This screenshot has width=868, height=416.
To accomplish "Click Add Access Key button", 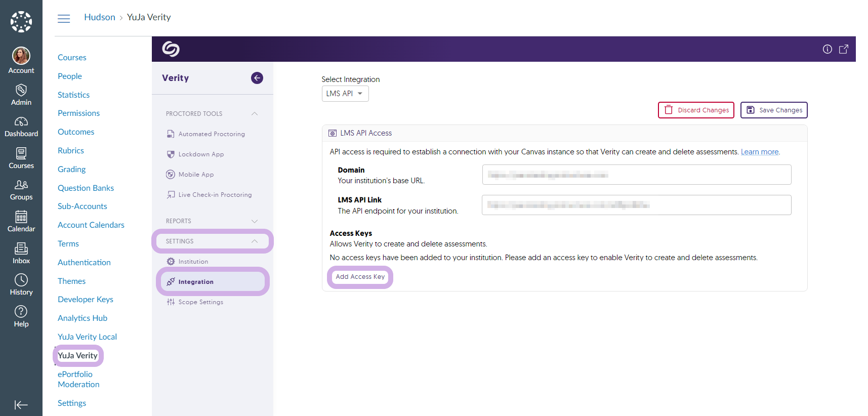I will tap(360, 277).
